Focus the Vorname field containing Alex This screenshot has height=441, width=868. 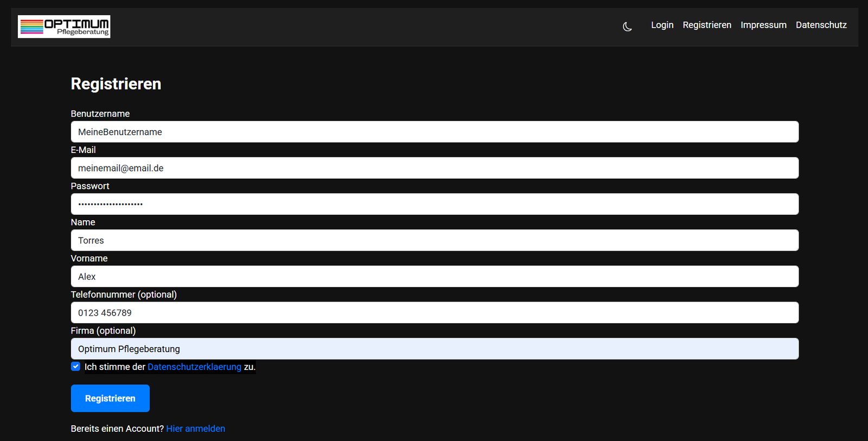(434, 277)
